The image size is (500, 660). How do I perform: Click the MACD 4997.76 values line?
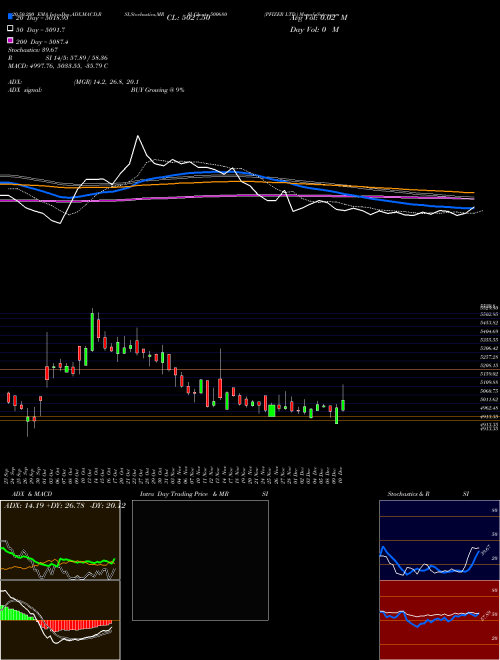[58, 66]
